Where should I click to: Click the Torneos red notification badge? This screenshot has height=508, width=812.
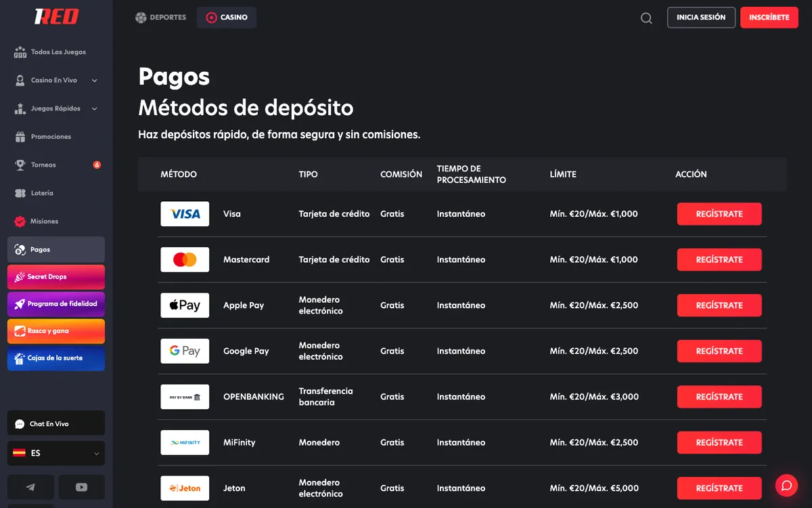(97, 165)
